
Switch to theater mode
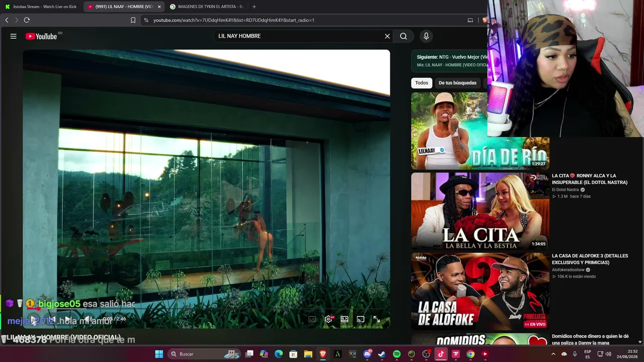pos(345,319)
